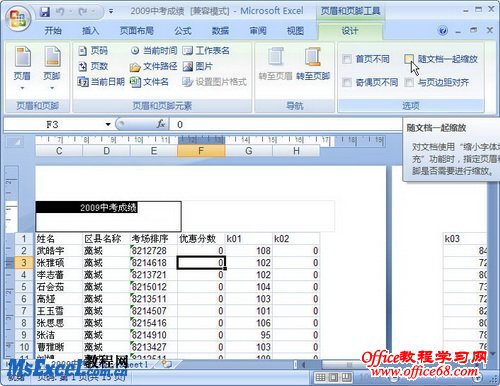Expand the Header (页眉) dropdown arrow
Image resolution: width=500 pixels, height=386 pixels.
pyautogui.click(x=22, y=88)
